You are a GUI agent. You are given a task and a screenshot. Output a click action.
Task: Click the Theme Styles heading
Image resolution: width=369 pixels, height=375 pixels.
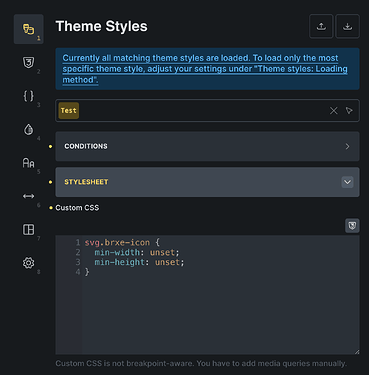coord(101,26)
